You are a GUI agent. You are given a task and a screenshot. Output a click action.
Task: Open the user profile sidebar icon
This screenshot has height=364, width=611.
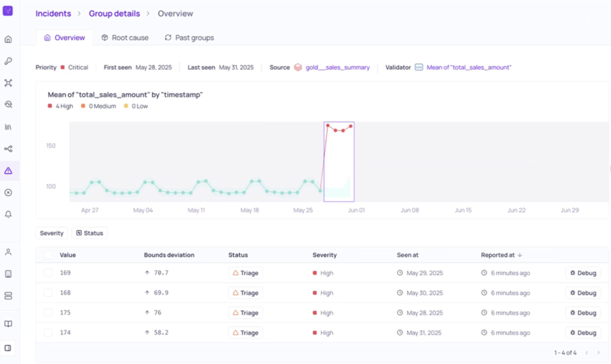click(x=8, y=252)
